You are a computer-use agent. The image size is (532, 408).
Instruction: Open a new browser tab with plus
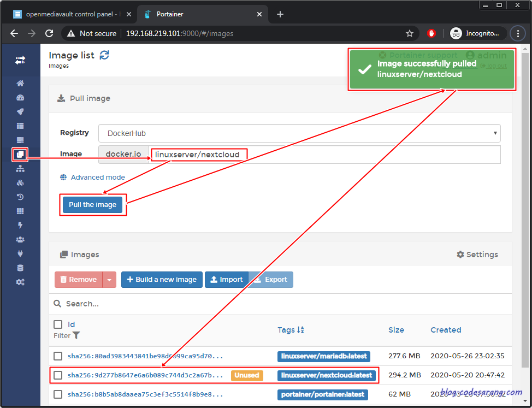pyautogui.click(x=280, y=14)
